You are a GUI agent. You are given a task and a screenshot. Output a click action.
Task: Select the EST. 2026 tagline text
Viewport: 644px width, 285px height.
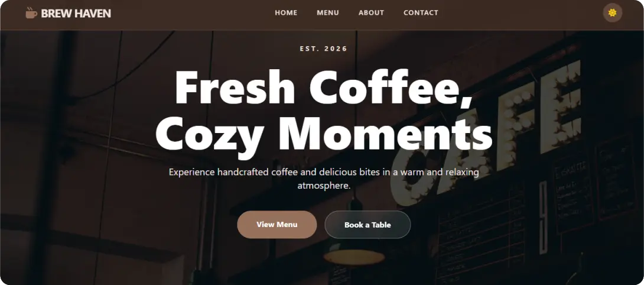(x=324, y=48)
